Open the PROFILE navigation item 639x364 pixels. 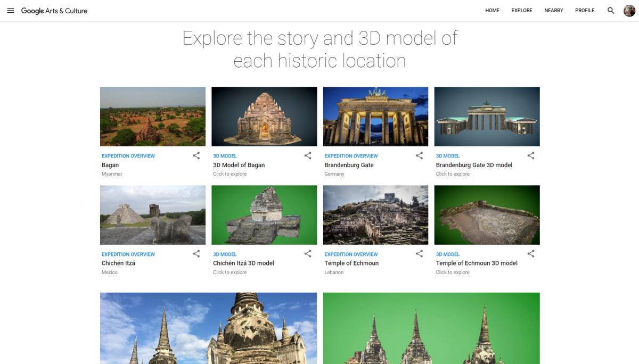(585, 11)
